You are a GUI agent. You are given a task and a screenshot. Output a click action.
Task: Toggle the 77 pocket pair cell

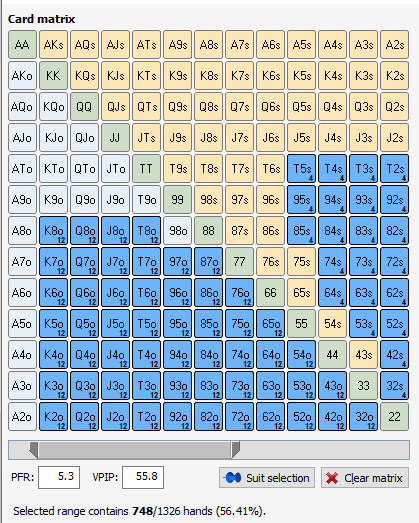(240, 262)
